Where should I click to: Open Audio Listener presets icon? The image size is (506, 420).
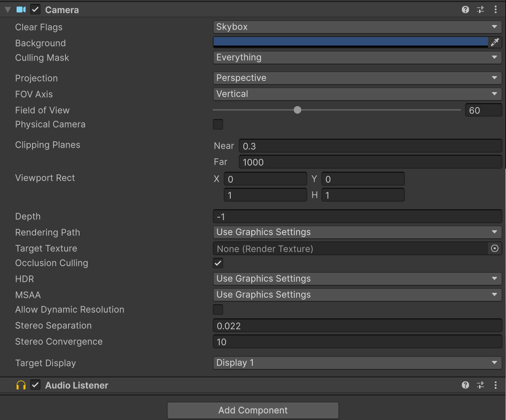coord(480,385)
